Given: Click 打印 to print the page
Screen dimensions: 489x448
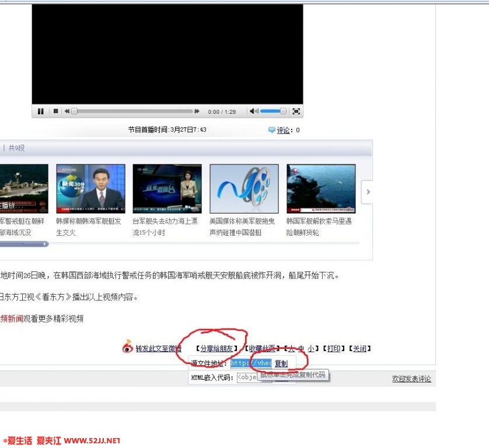Looking at the screenshot, I should click(334, 348).
